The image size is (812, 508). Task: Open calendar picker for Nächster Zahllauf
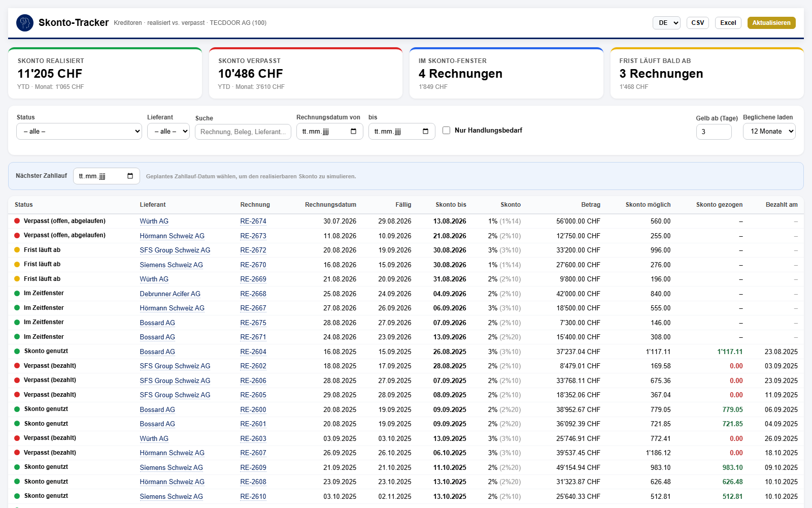[x=130, y=176]
